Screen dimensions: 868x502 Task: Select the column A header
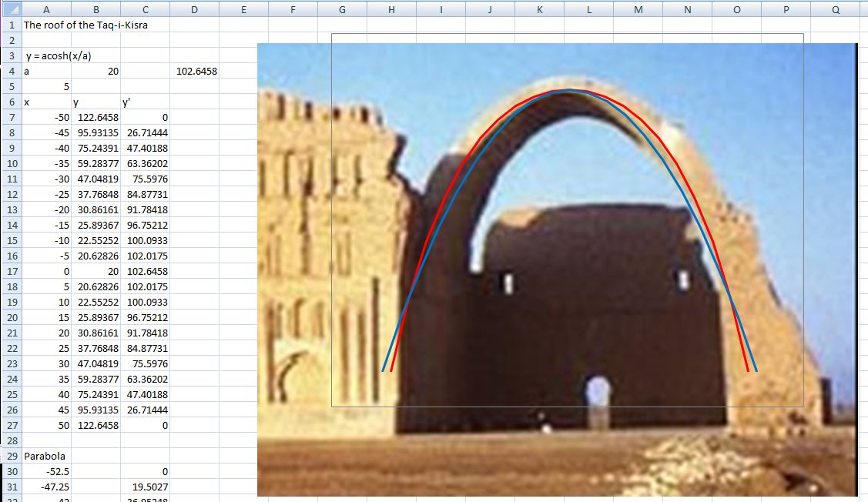[46, 9]
